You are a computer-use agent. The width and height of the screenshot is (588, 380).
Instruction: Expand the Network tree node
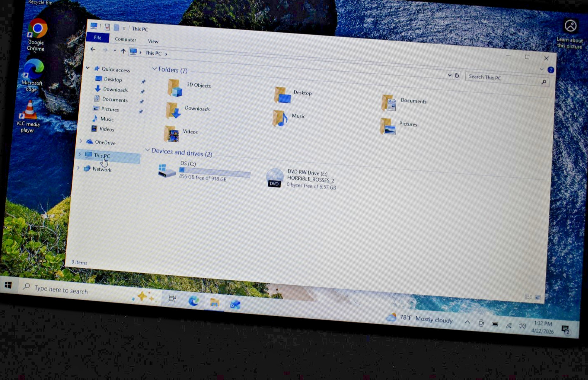(x=78, y=168)
